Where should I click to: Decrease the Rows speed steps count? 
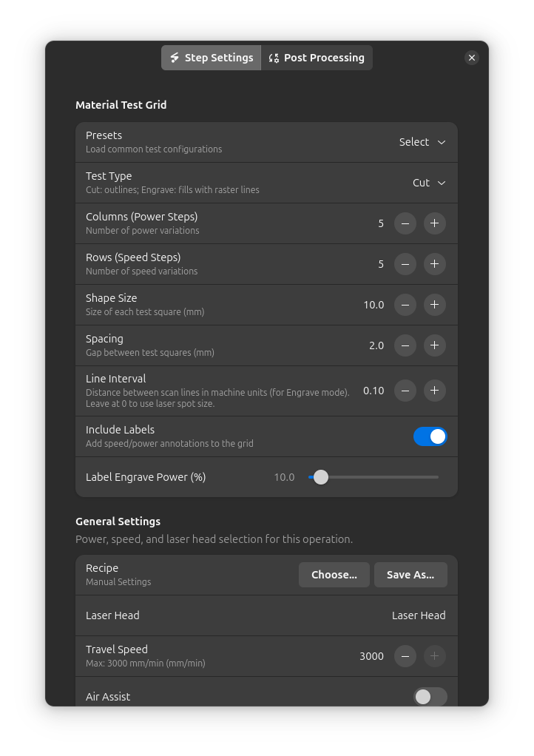(405, 264)
